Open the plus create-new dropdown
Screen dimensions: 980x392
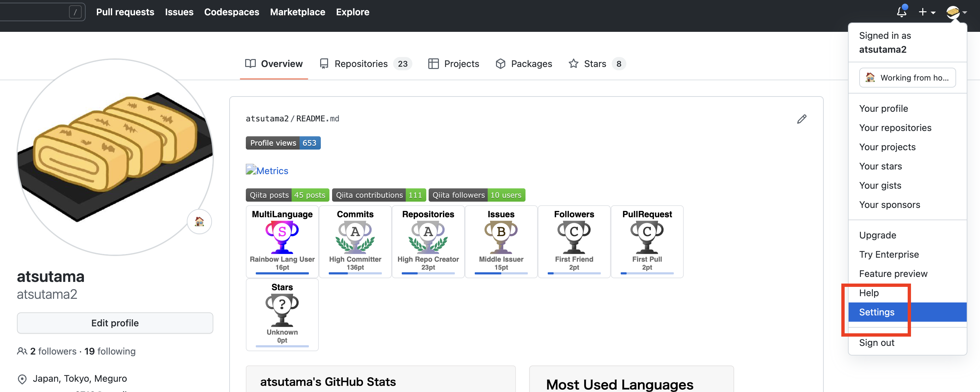pyautogui.click(x=927, y=12)
